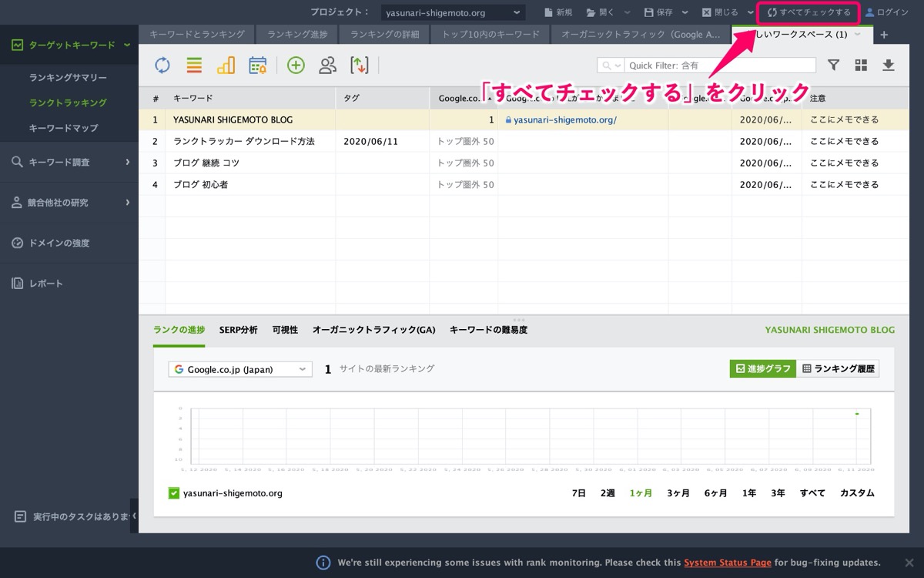924x578 pixels.
Task: Click the download export arrow icon
Action: [x=888, y=66]
